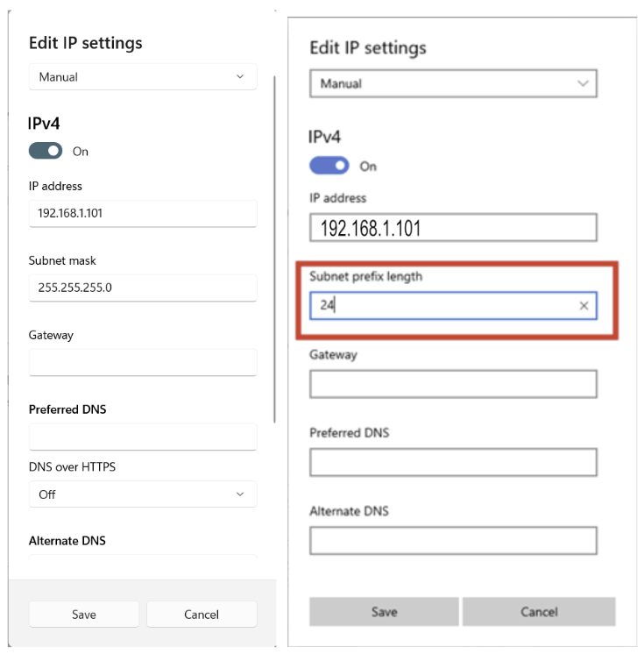Click Save in the left dialog
This screenshot has width=644, height=654.
[84, 614]
